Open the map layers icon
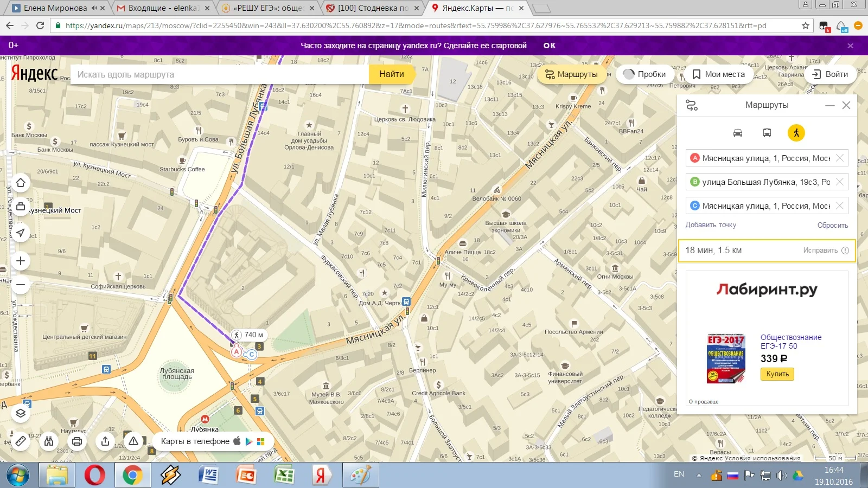The height and width of the screenshot is (488, 868). coord(21,413)
